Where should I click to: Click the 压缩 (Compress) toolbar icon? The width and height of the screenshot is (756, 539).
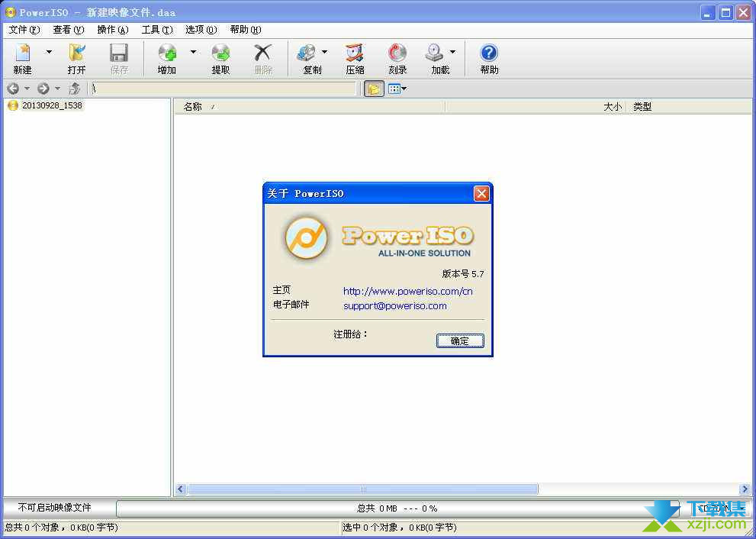tap(355, 53)
